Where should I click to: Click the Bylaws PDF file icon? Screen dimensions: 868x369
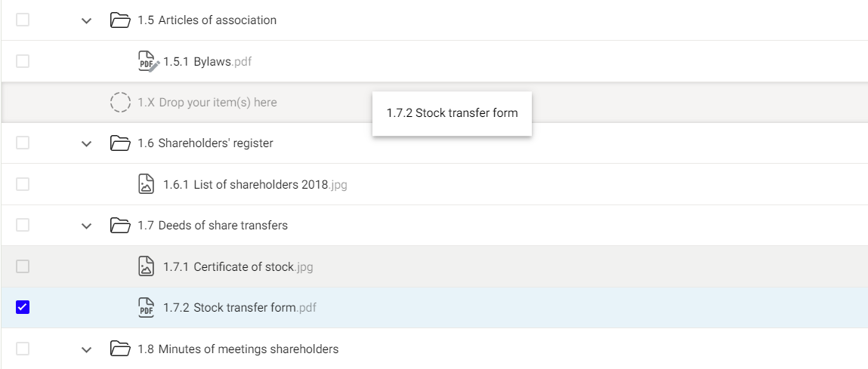[x=147, y=61]
